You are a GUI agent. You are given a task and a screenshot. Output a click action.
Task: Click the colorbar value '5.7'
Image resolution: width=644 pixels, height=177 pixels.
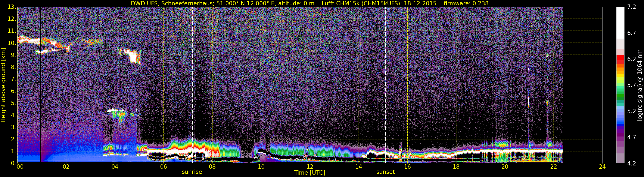pyautogui.click(x=632, y=85)
